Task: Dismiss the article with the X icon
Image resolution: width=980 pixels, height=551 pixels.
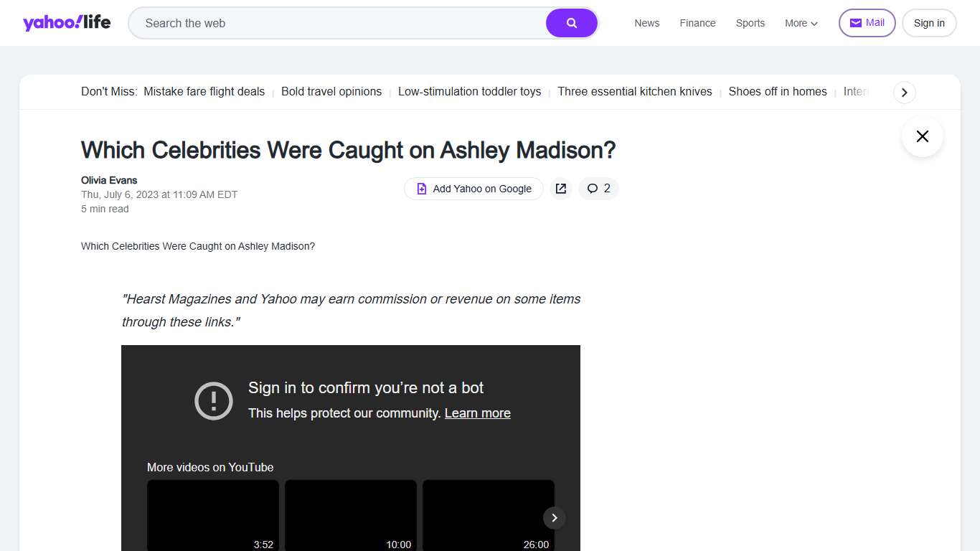Action: coord(922,136)
